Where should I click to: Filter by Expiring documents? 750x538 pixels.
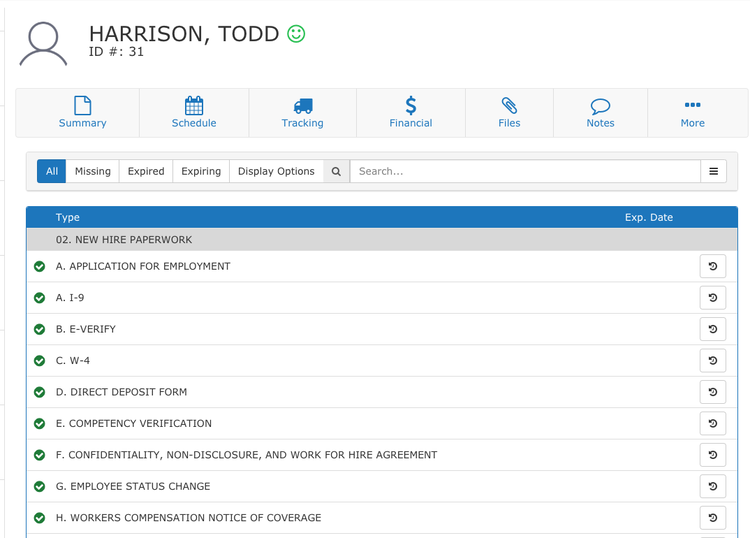click(x=201, y=171)
